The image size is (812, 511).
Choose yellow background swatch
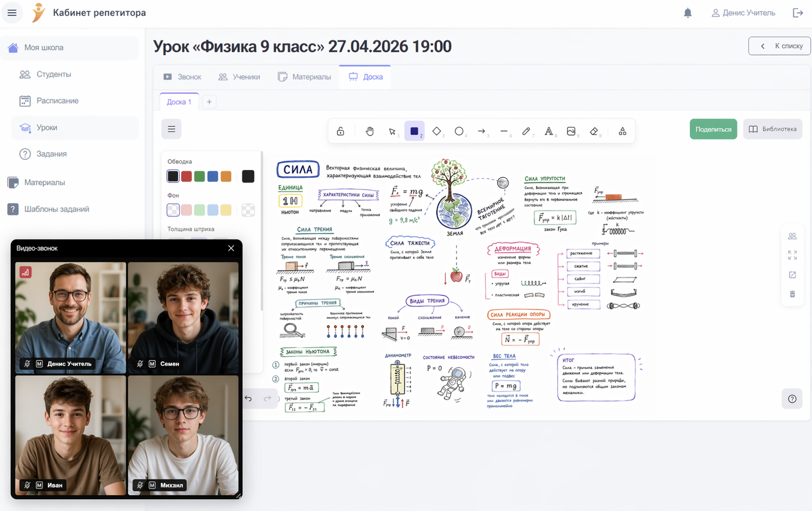226,210
